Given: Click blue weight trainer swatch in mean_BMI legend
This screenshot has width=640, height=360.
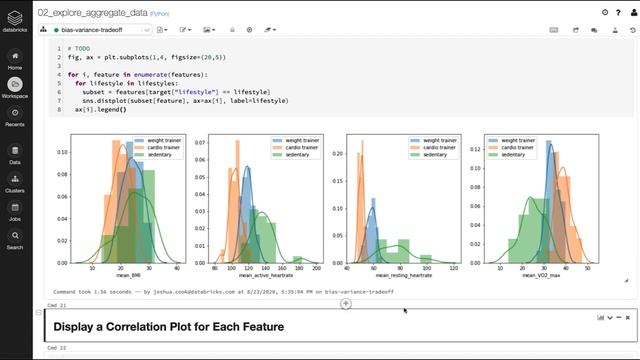Looking at the screenshot, I should point(139,140).
